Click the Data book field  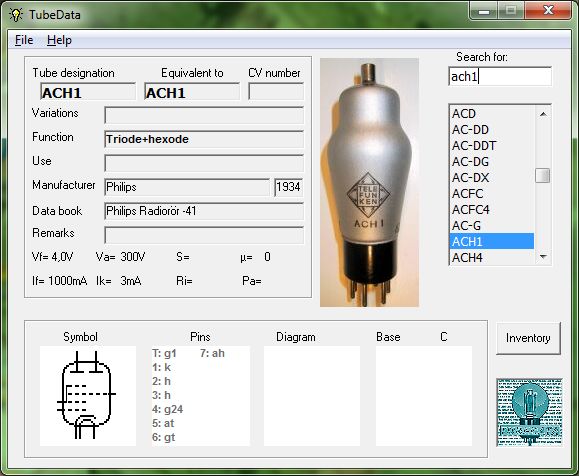point(204,211)
